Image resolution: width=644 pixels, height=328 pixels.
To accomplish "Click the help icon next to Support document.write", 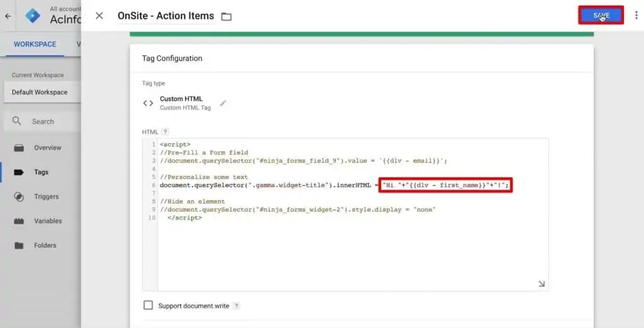I will [236, 306].
